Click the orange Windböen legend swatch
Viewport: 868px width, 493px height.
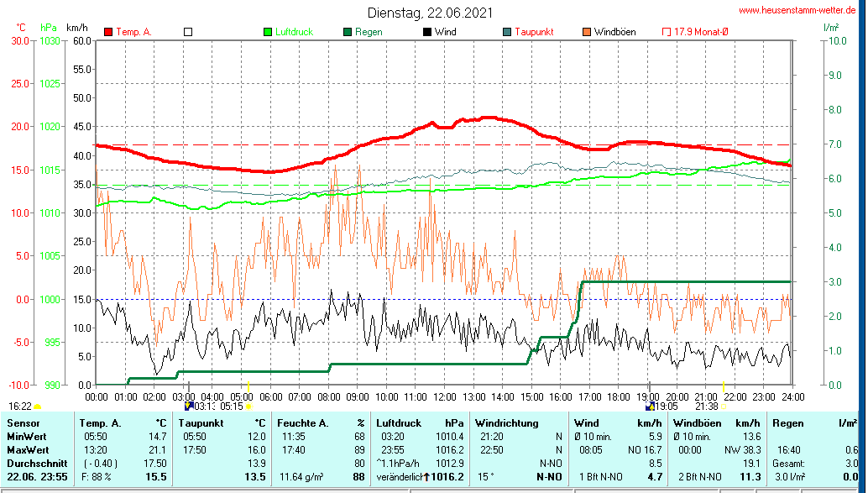point(587,32)
